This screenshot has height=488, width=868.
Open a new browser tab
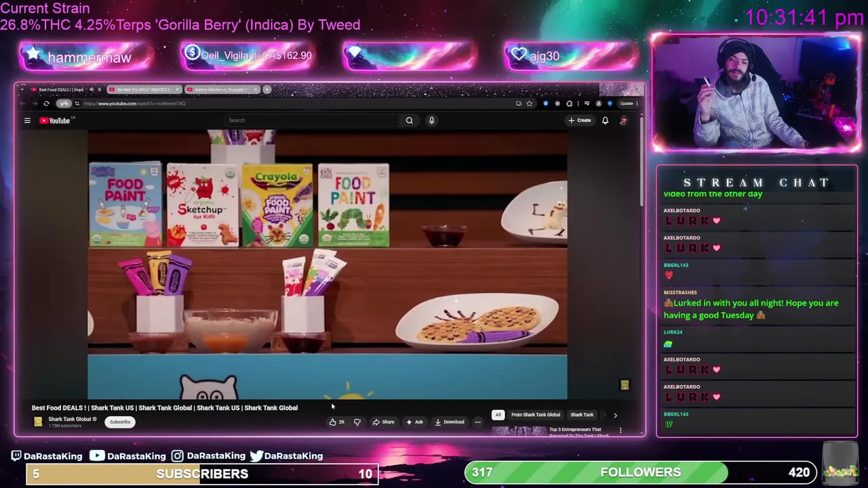point(267,89)
